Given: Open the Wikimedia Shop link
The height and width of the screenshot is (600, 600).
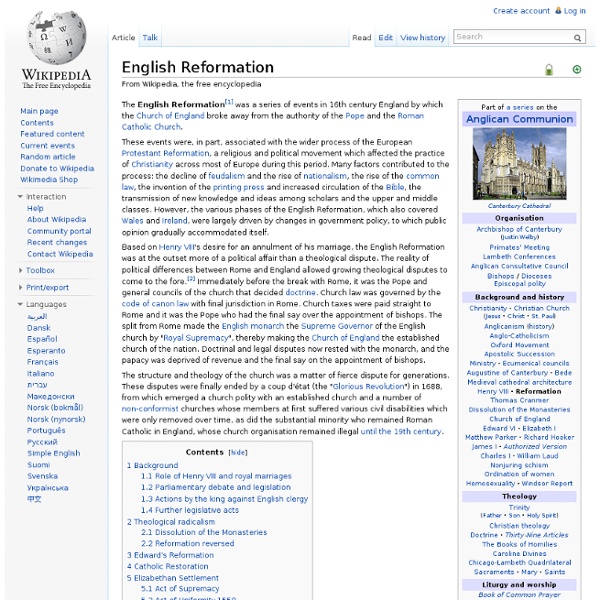Looking at the screenshot, I should pyautogui.click(x=49, y=179).
